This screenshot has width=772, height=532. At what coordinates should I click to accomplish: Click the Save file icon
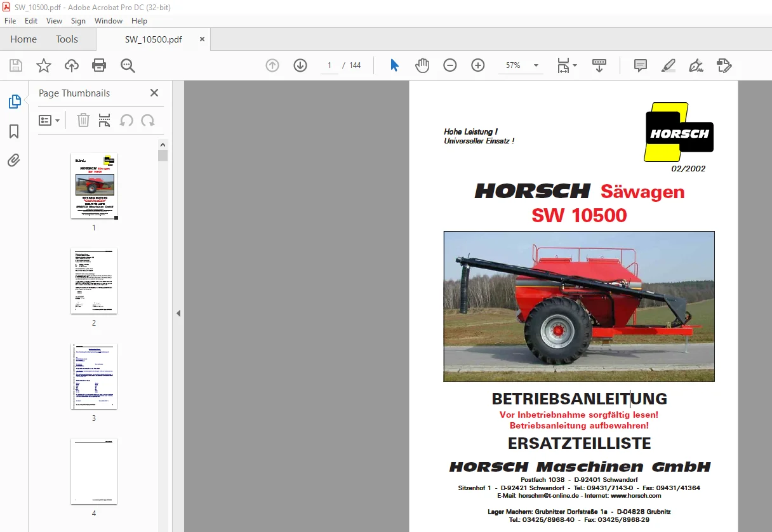[16, 65]
